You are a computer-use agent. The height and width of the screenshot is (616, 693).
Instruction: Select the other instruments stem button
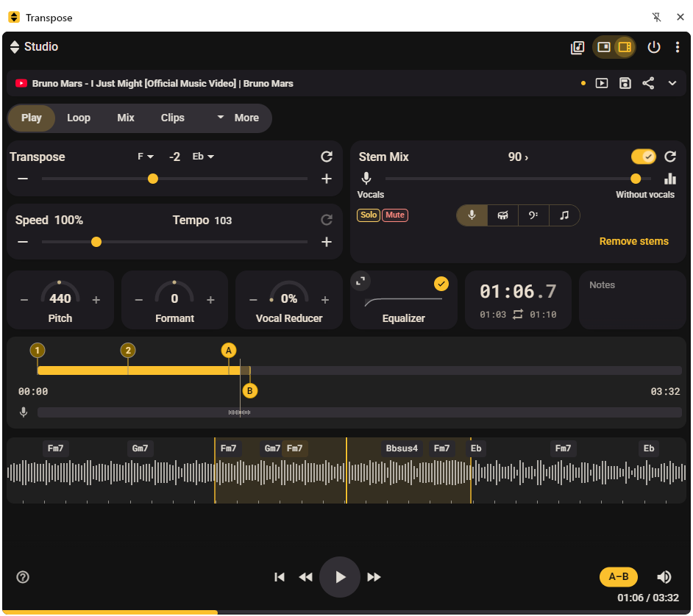coord(564,215)
